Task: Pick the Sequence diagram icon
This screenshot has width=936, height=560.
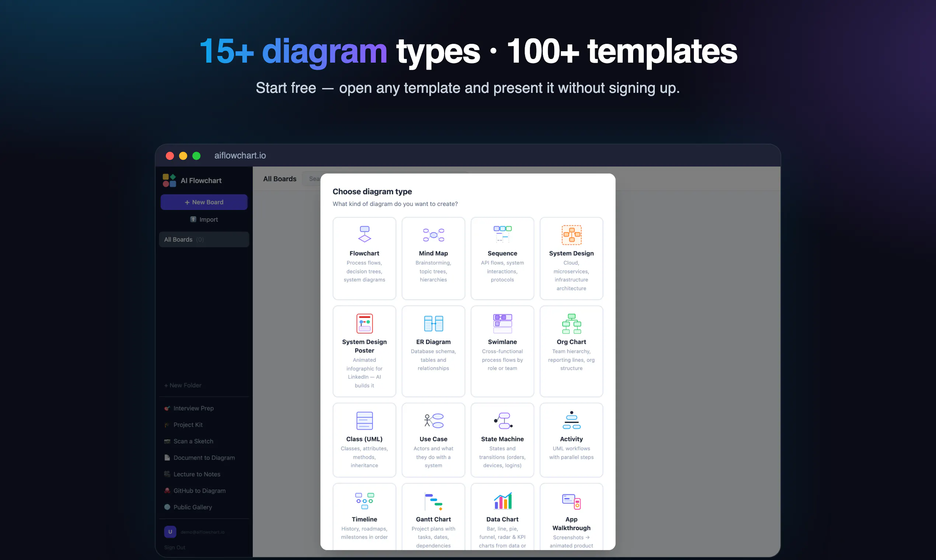Action: (x=502, y=234)
